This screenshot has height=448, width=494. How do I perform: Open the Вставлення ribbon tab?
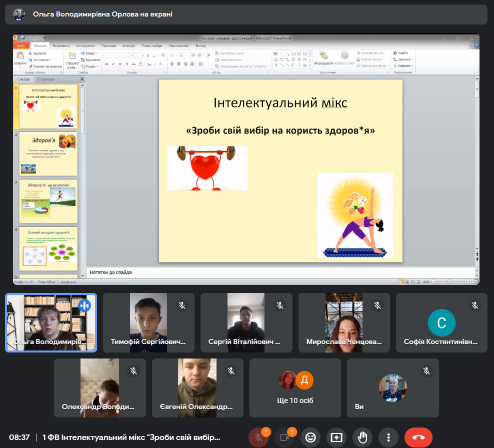click(x=61, y=45)
